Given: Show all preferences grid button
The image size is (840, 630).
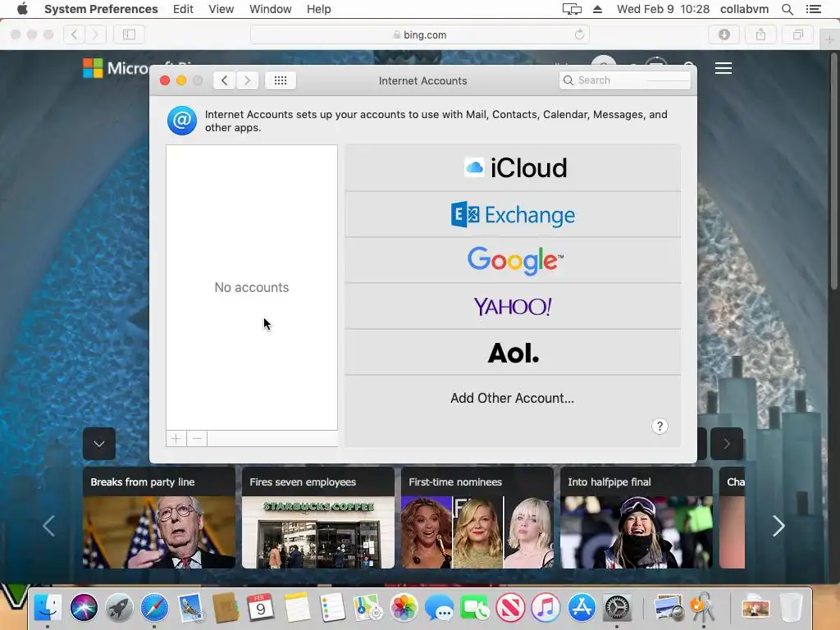Looking at the screenshot, I should click(x=281, y=80).
